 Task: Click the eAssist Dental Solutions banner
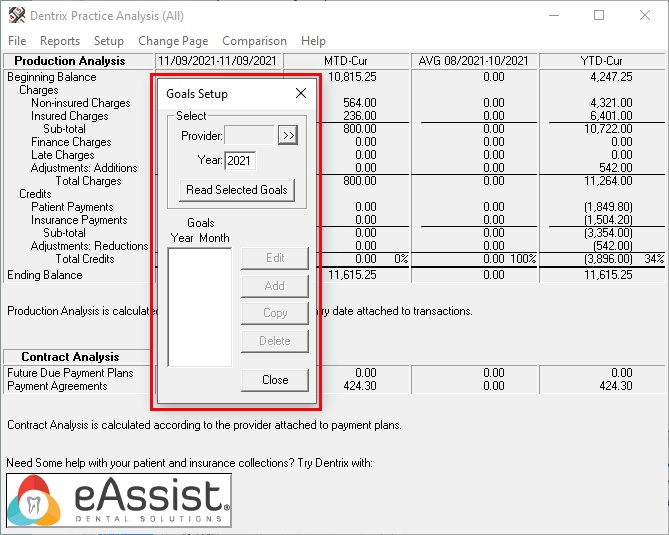119,500
